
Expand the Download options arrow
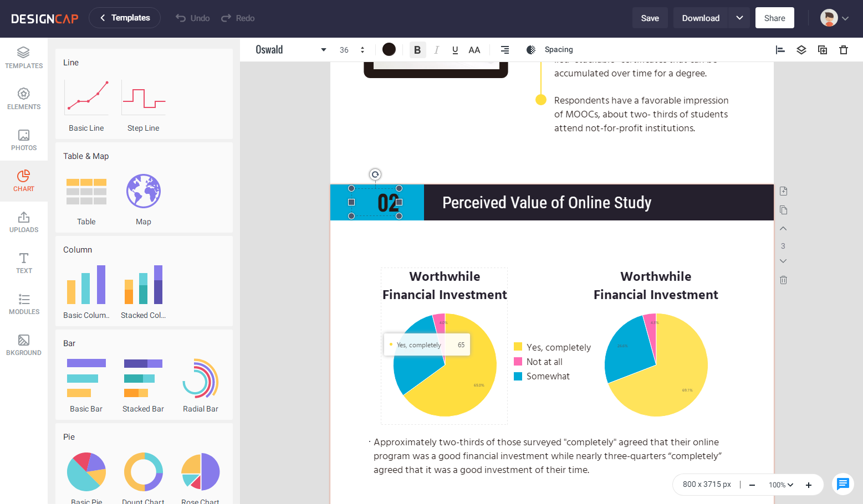[x=739, y=18]
